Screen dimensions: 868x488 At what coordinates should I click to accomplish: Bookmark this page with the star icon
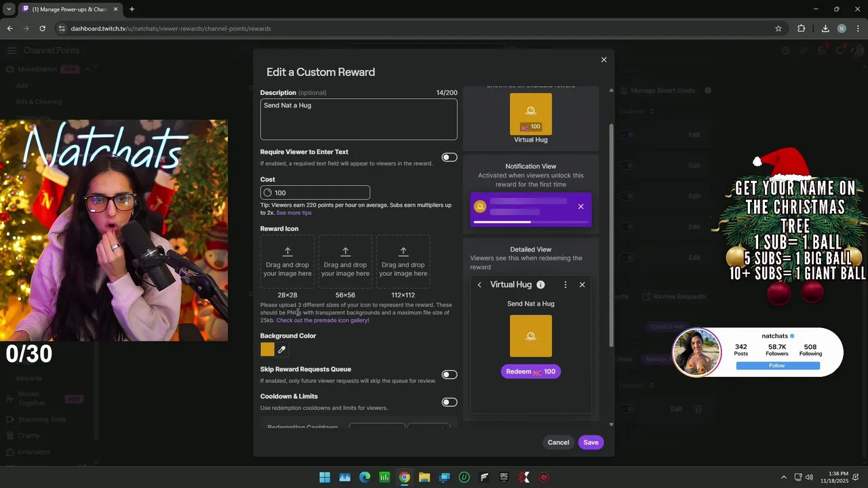click(778, 28)
